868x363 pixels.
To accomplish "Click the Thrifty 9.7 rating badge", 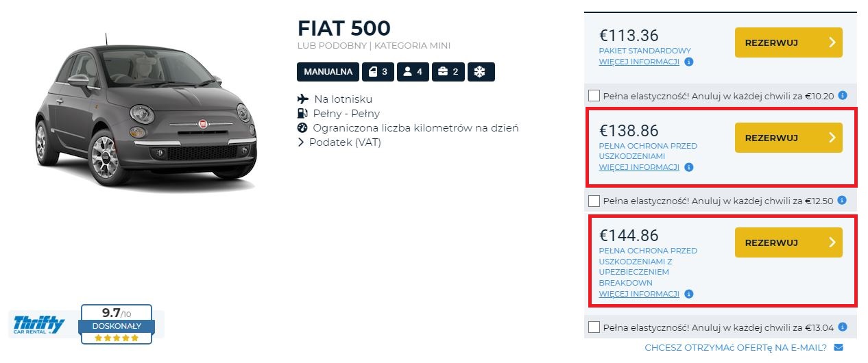I will (115, 324).
